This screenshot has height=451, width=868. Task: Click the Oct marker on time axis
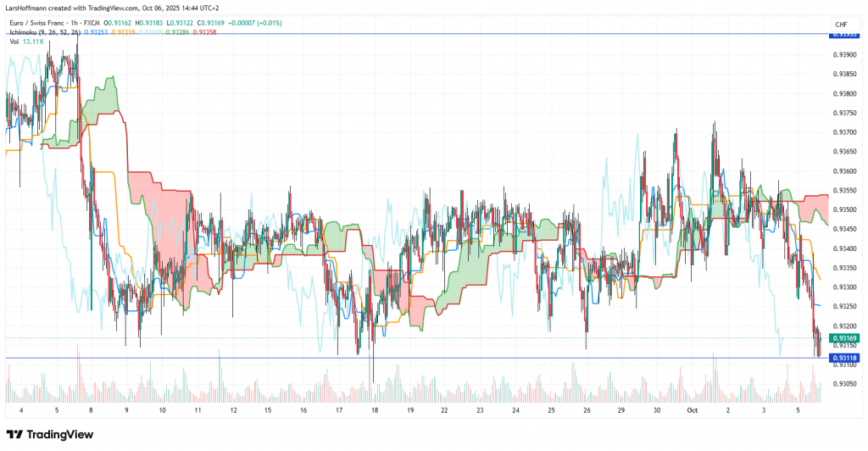[x=691, y=409]
